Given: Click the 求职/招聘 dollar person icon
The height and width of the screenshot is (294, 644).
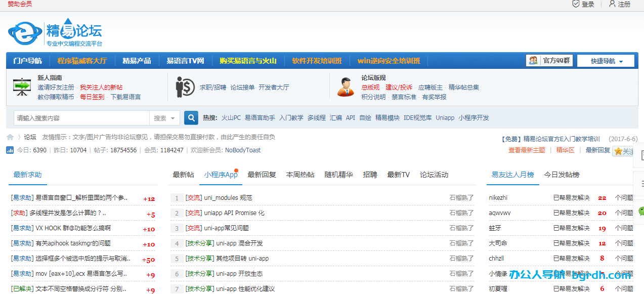Looking at the screenshot, I should coord(185,87).
